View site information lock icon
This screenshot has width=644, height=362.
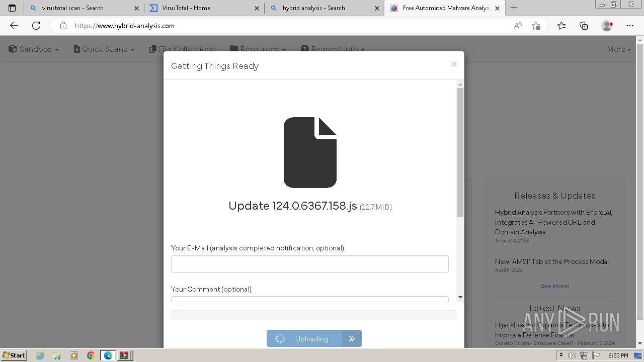[x=63, y=26]
